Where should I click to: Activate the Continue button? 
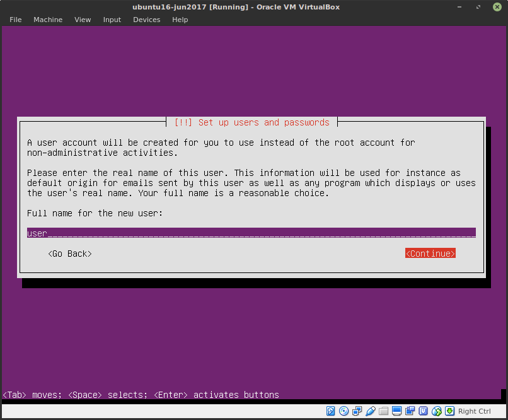click(430, 253)
